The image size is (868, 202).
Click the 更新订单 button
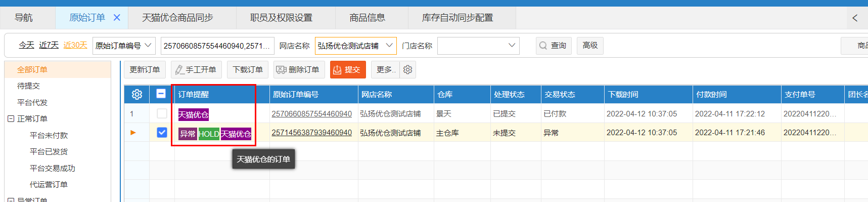point(145,69)
